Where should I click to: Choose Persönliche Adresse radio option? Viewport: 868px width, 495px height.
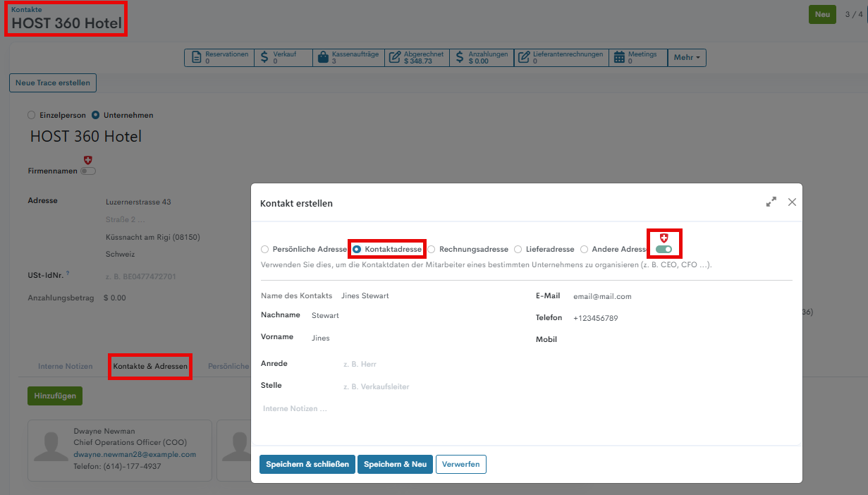265,250
